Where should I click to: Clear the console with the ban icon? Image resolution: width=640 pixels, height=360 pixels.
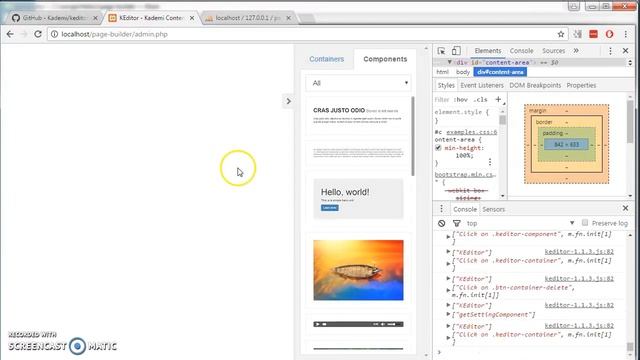[x=442, y=223]
